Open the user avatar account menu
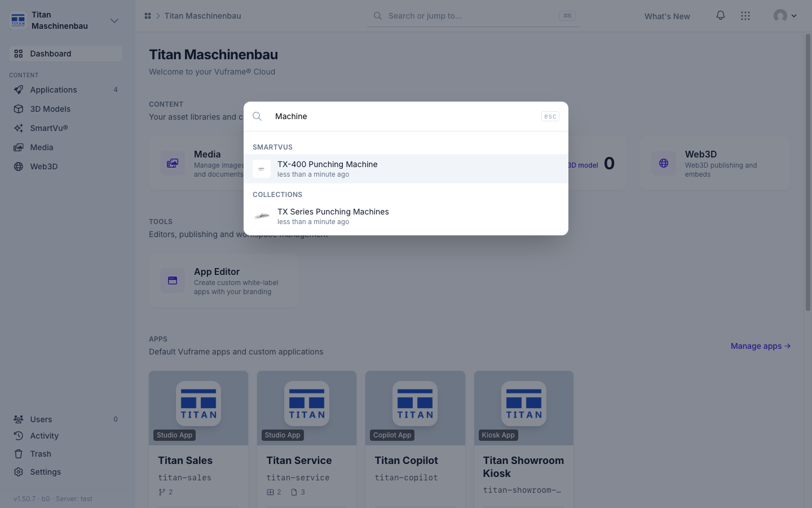 pyautogui.click(x=785, y=16)
